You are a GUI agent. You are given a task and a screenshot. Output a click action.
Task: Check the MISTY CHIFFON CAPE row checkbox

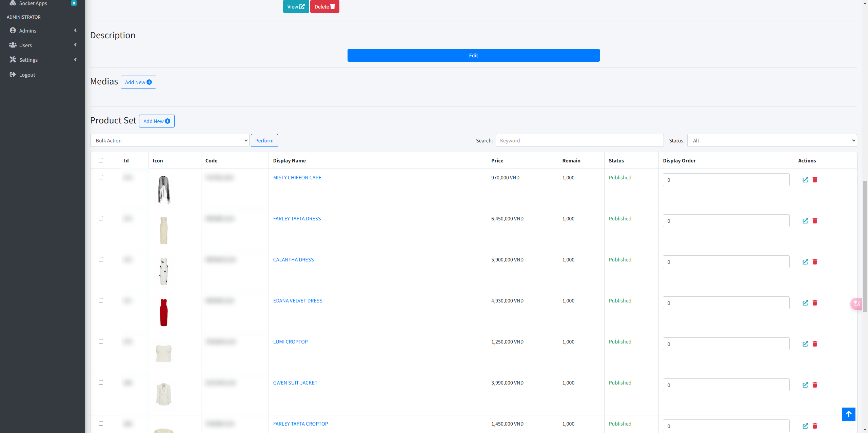pyautogui.click(x=101, y=177)
